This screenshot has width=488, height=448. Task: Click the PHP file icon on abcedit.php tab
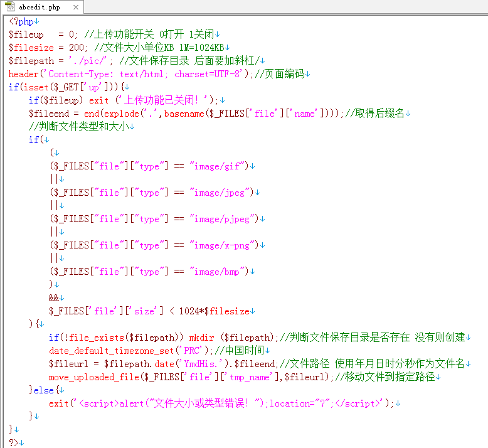tap(10, 6)
